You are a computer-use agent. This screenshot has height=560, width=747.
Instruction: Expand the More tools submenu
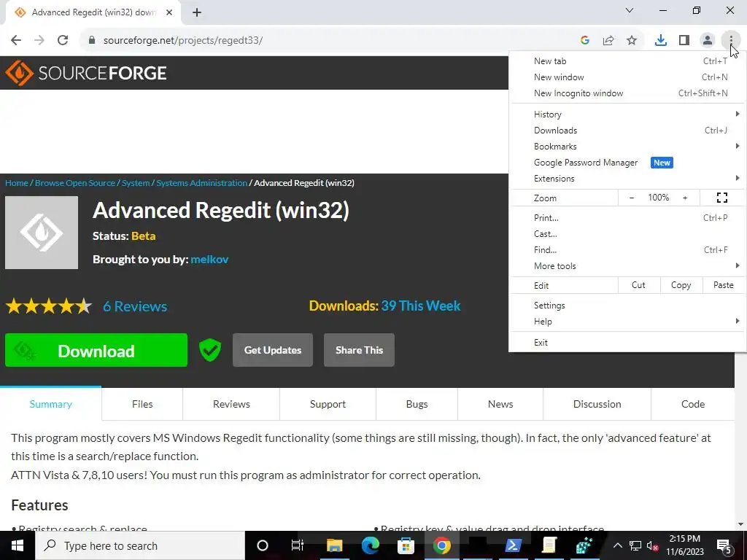tap(627, 265)
